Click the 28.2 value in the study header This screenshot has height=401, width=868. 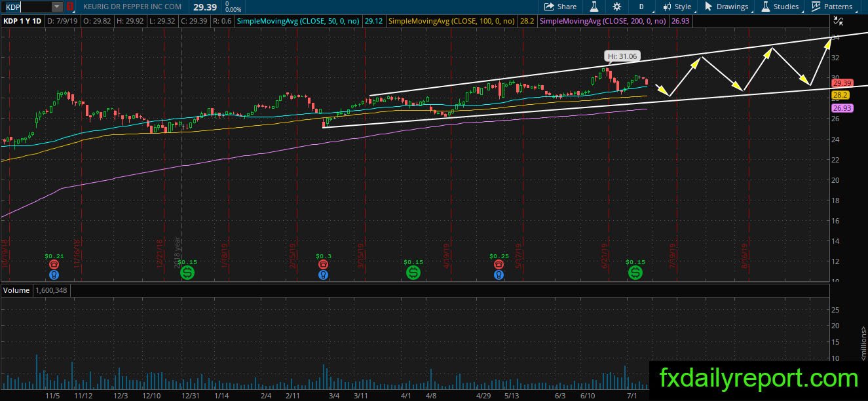point(525,21)
